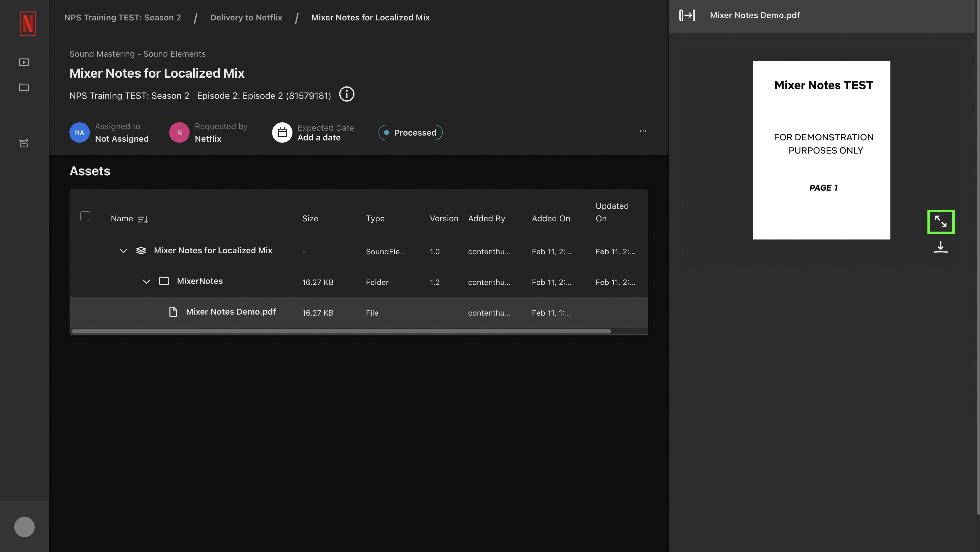Click Mixer Notes for Localized Mix breadcrumb
The width and height of the screenshot is (980, 552).
click(370, 18)
